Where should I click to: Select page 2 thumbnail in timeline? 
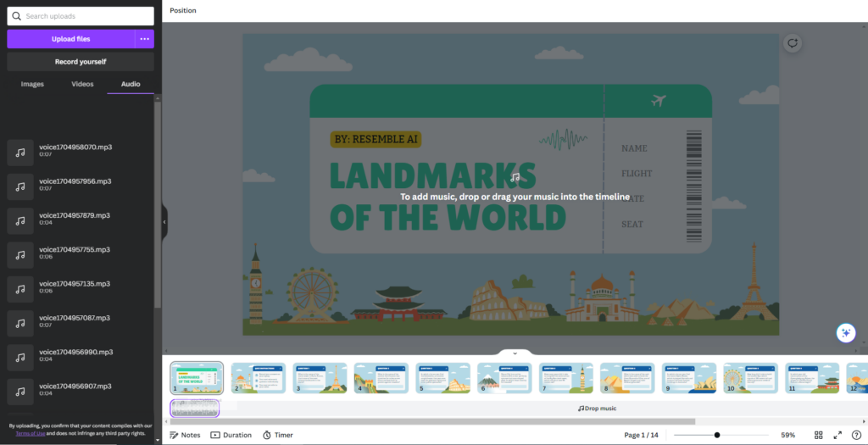[x=259, y=378]
